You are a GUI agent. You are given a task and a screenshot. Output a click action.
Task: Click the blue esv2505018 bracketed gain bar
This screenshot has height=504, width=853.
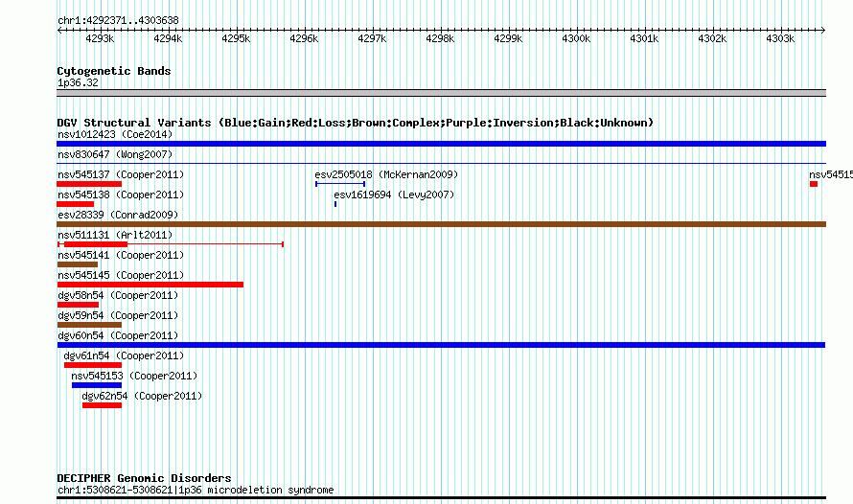tap(340, 184)
